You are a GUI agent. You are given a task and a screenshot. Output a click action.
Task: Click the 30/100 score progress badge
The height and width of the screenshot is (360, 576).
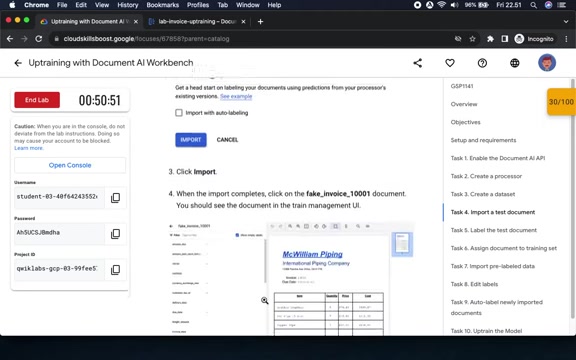coord(561,102)
